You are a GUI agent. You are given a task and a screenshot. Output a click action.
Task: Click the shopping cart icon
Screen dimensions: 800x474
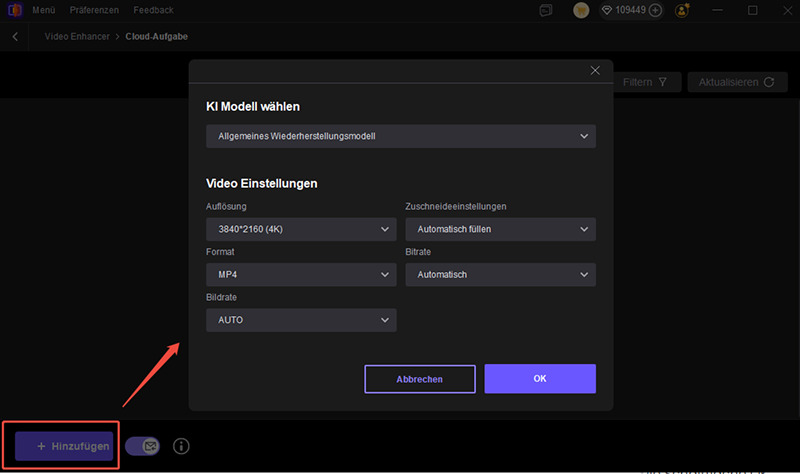[x=581, y=10]
